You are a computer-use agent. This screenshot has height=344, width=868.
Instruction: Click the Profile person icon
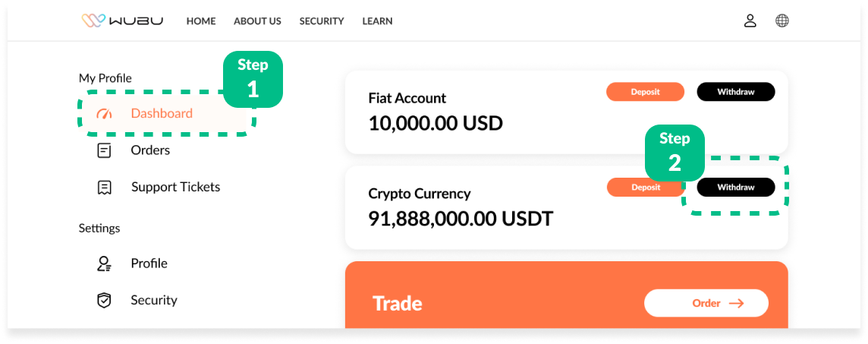coord(105,264)
